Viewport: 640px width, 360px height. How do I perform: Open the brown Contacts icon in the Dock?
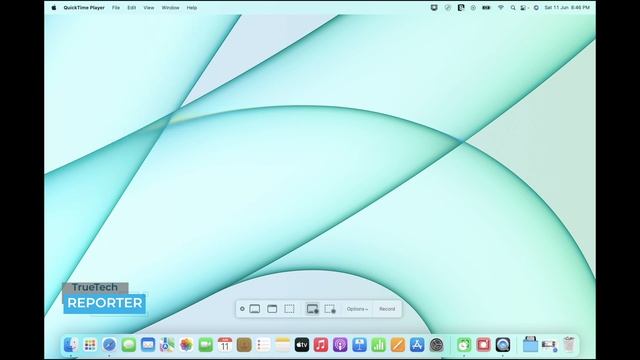(x=244, y=345)
